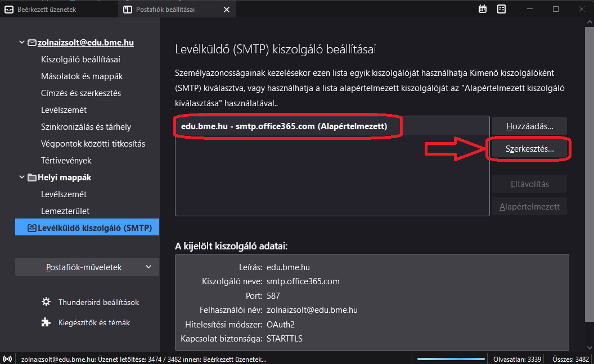
Task: Collapse the zolnaizsolt@edu.bme.hu account tree
Action: pos(21,42)
